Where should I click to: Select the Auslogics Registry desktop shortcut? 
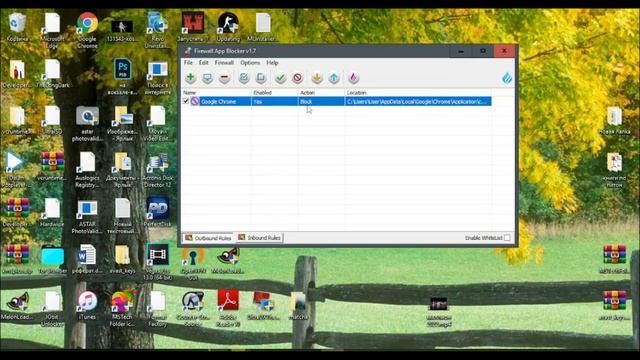pos(87,170)
